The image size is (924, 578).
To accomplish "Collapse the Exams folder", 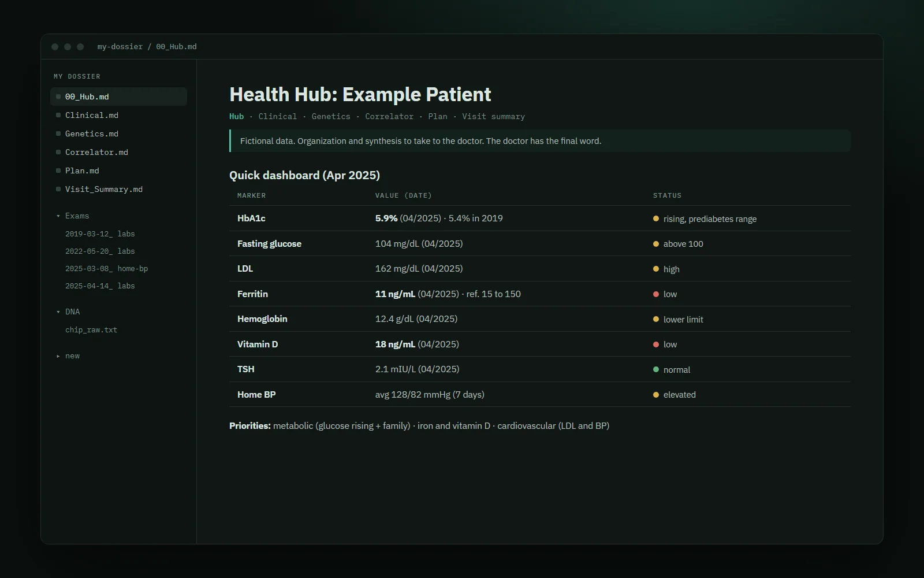I will pos(73,216).
